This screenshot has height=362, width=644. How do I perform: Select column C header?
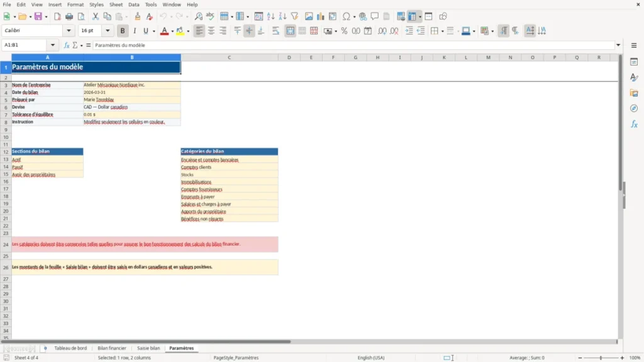coord(229,57)
